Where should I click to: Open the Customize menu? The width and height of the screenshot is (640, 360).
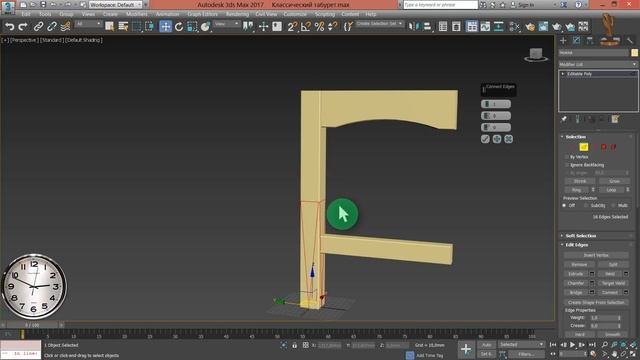[x=295, y=14]
